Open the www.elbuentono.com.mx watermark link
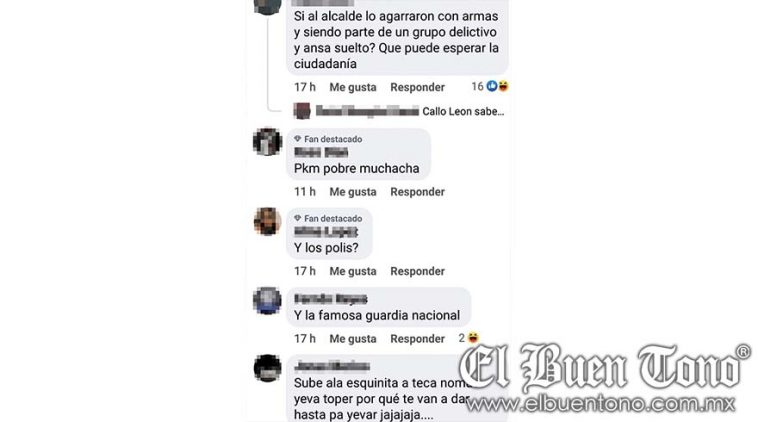The image size is (758, 422). point(601,404)
